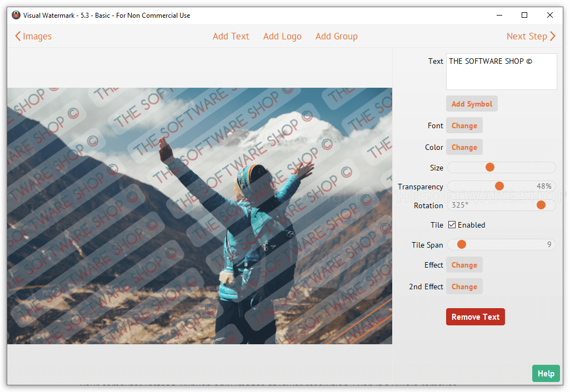Screen dimensions: 570x392
Task: Click the Tile Span slider handle
Action: coord(461,244)
